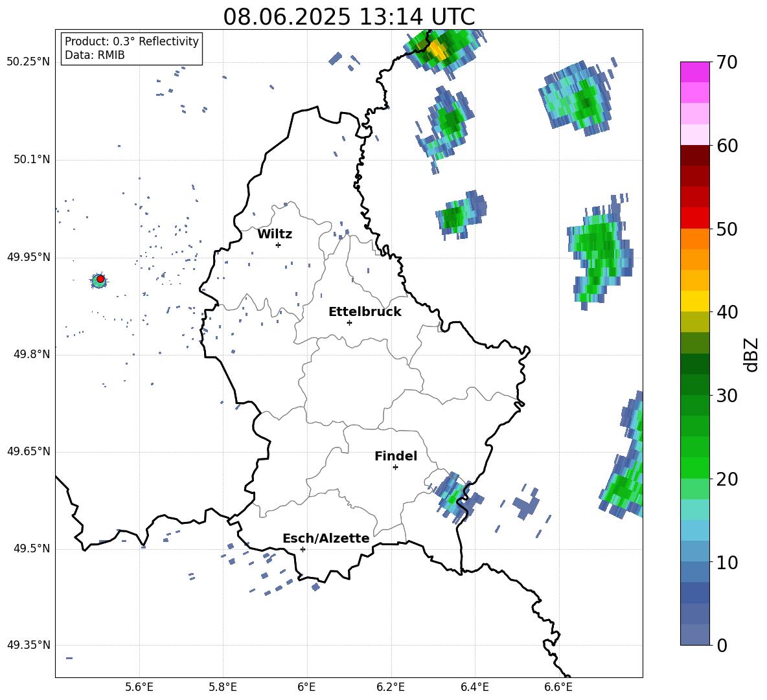Click the dBZ colorbar axis title
The height and width of the screenshot is (700, 767).
(751, 354)
